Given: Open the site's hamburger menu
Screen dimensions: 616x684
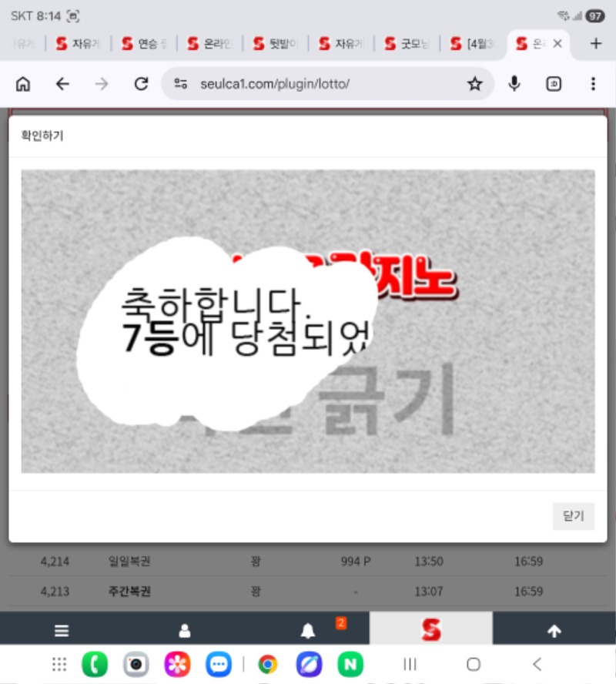Looking at the screenshot, I should coord(62,631).
